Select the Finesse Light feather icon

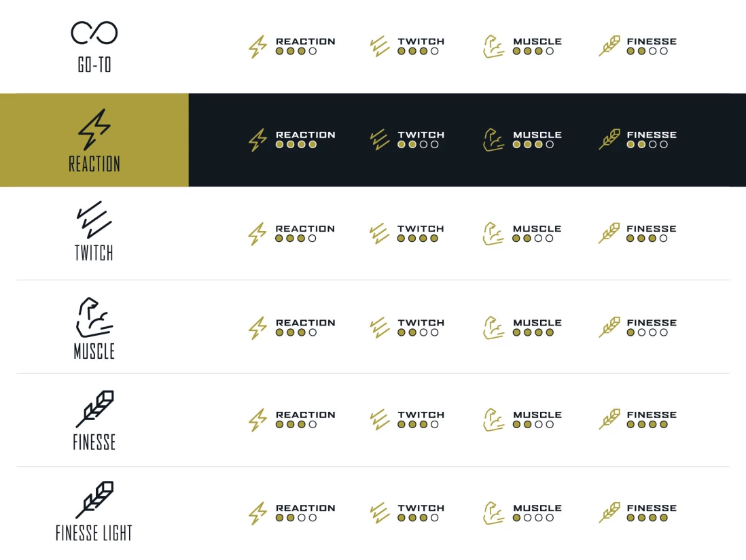tap(94, 500)
